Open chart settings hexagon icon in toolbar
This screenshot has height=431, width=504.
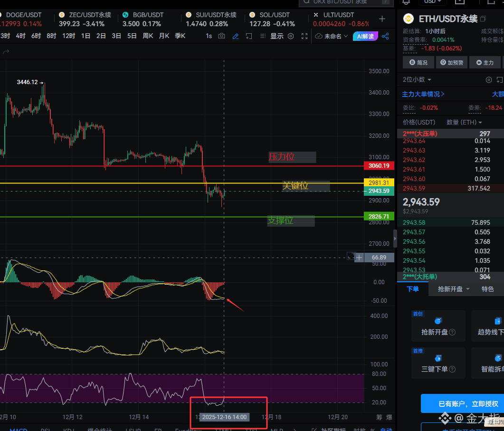coord(291,36)
